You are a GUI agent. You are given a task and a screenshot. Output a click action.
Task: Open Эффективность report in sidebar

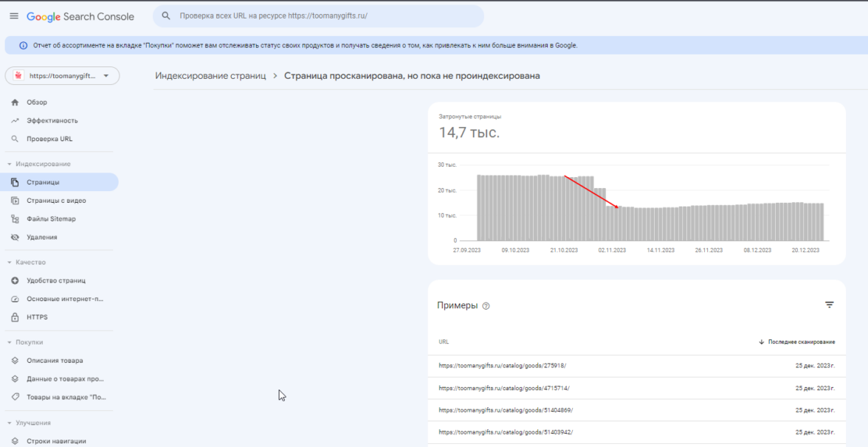pyautogui.click(x=52, y=121)
